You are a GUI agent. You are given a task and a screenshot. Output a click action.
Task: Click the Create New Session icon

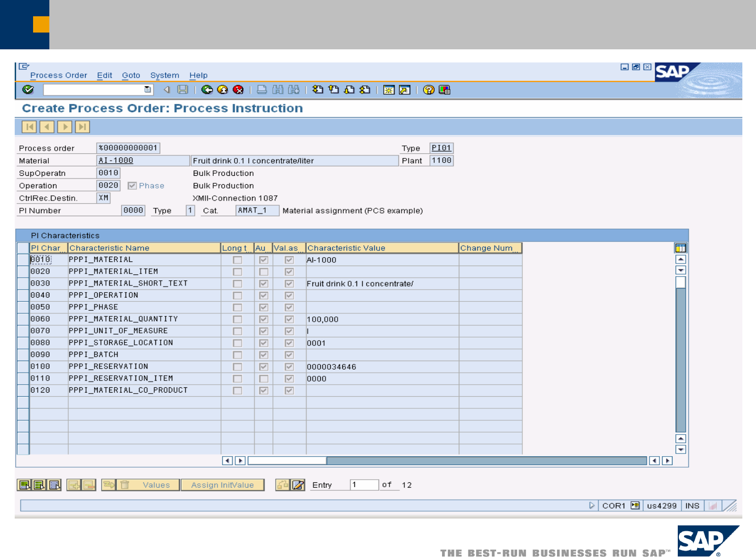click(x=389, y=90)
